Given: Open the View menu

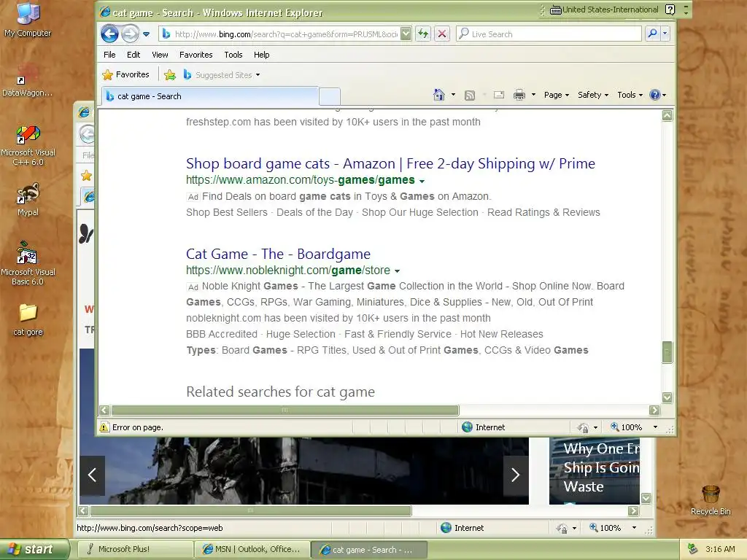Looking at the screenshot, I should coord(160,55).
